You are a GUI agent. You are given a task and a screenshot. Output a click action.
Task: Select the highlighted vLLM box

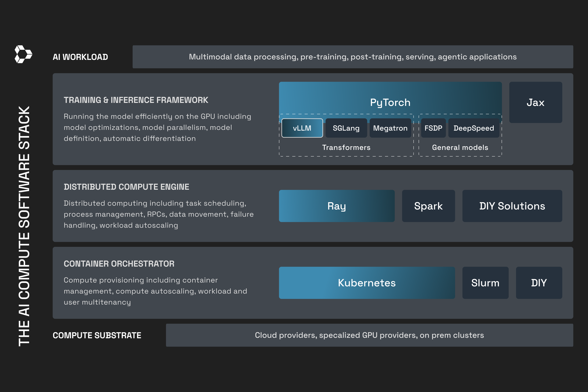click(x=302, y=128)
